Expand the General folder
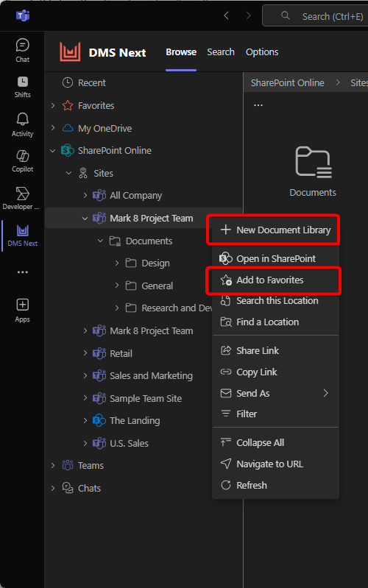368x588 pixels. 117,286
